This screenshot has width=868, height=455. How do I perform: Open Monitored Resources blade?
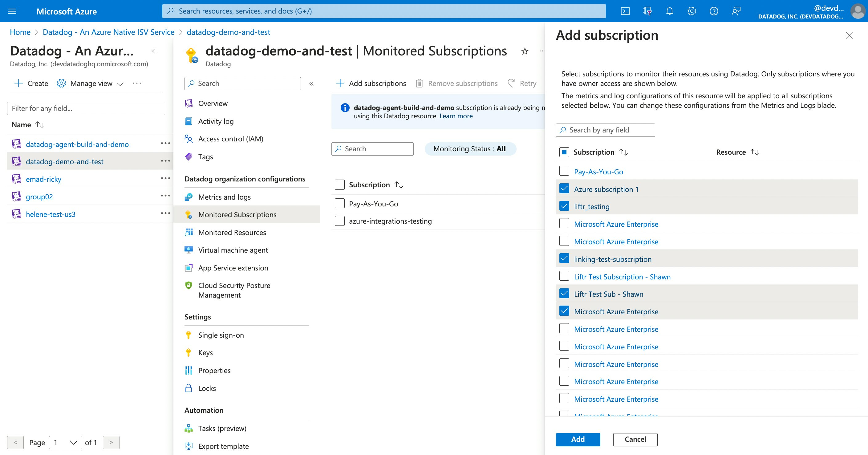232,232
